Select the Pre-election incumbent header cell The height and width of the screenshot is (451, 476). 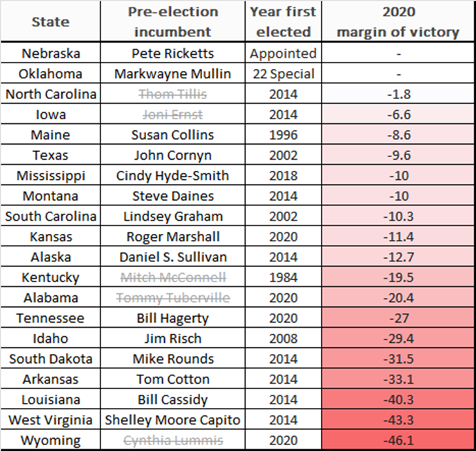click(x=172, y=22)
